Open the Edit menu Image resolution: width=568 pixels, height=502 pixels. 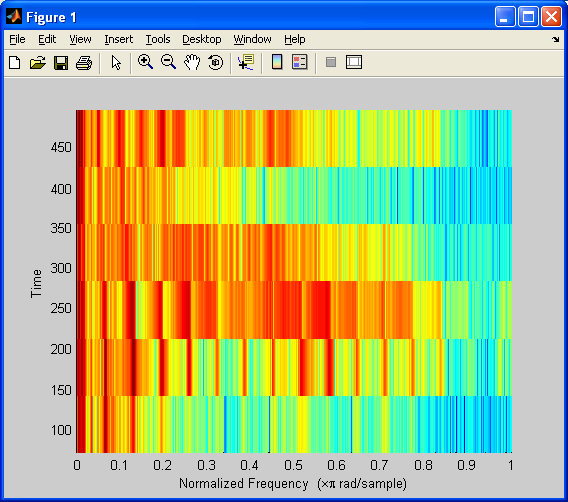point(47,39)
